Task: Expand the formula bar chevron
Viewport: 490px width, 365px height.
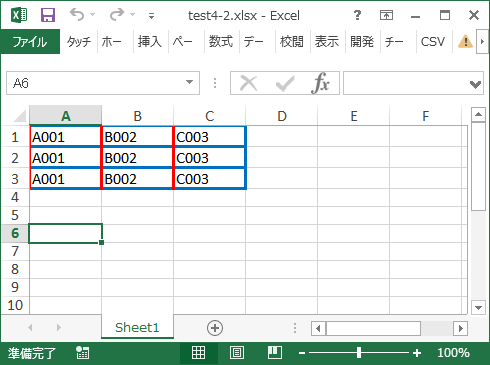Action: click(475, 84)
